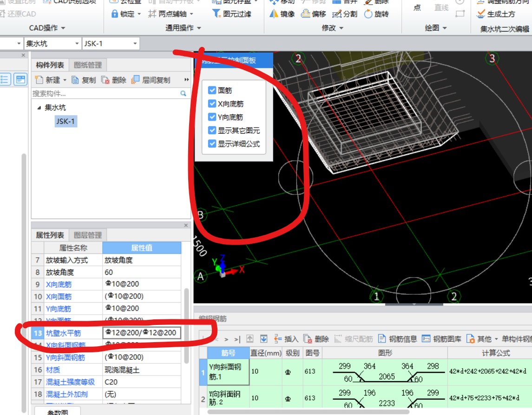Click 缩尺配筋 icon
The height and width of the screenshot is (415, 532).
[338, 339]
